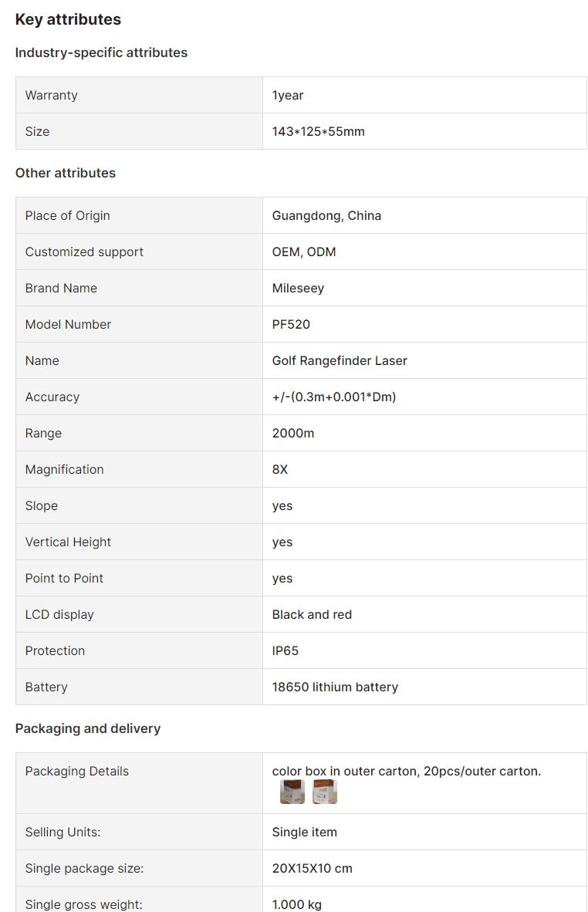This screenshot has height=912, width=588.
Task: Select the Guangdong, China origin value
Action: point(326,215)
